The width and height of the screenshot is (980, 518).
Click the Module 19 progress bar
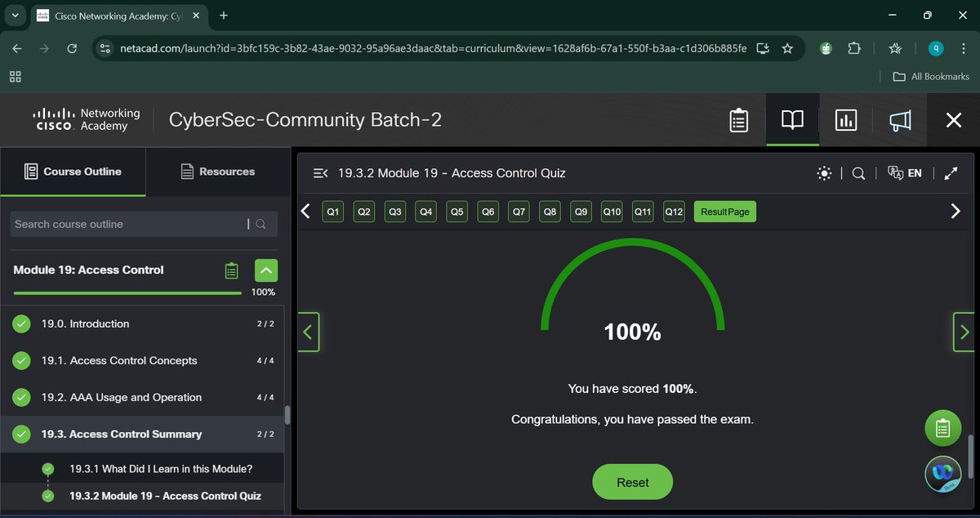pyautogui.click(x=127, y=293)
